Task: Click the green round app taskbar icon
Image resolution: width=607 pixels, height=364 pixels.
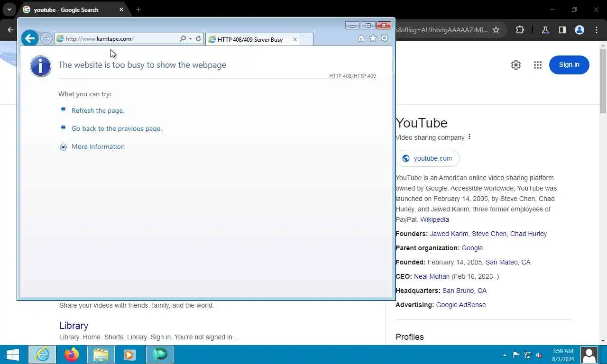Action: tap(160, 355)
